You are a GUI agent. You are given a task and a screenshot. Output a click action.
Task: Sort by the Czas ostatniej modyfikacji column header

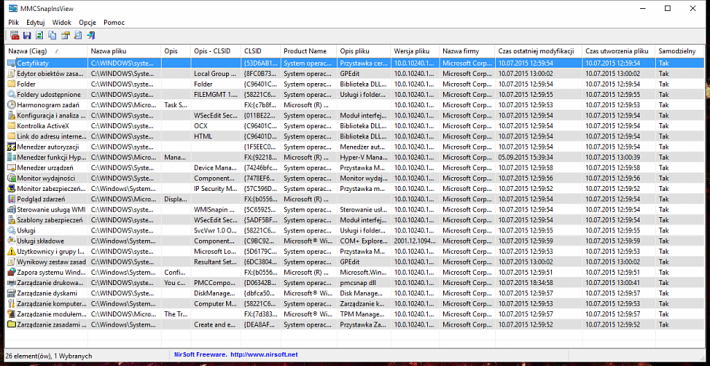pyautogui.click(x=538, y=51)
